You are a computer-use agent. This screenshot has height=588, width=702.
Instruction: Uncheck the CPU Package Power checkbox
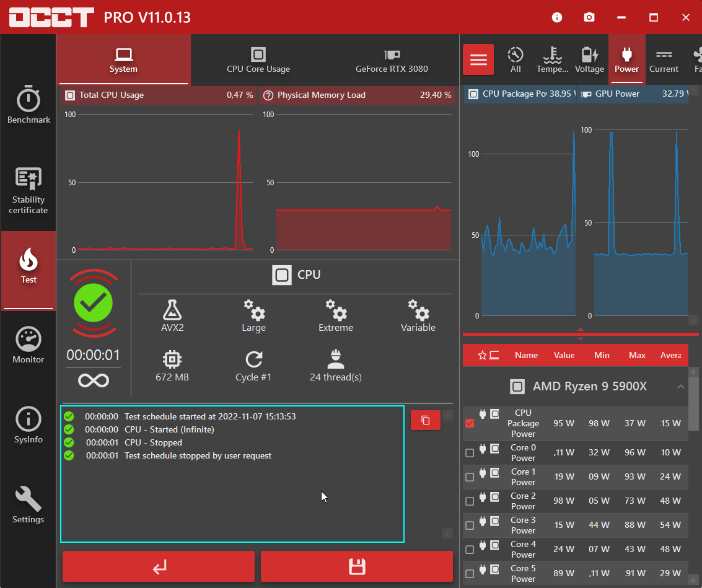point(470,423)
